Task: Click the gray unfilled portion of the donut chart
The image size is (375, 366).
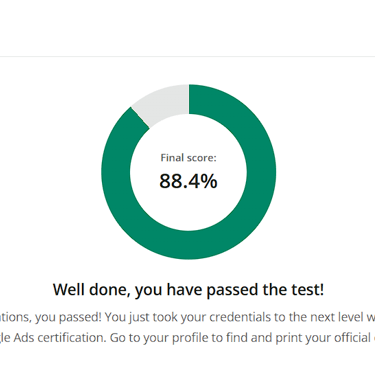Action: [163, 103]
